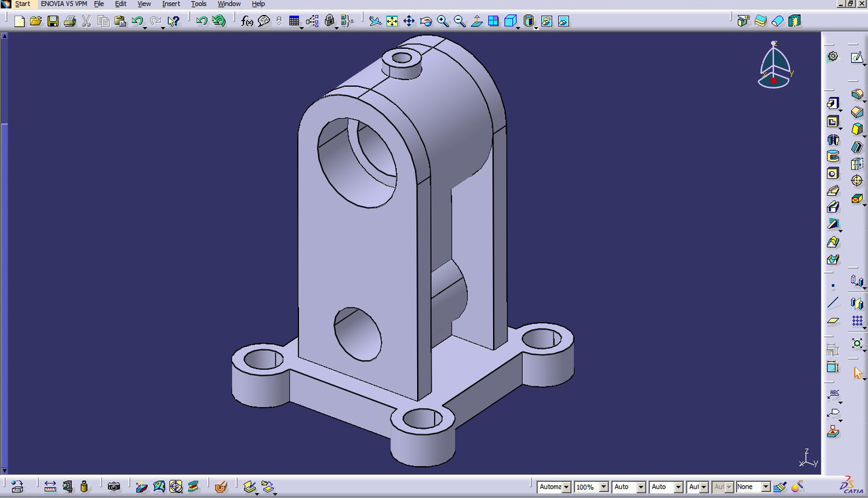The height and width of the screenshot is (498, 868).
Task: Open the Formula f(x) editor
Action: click(248, 21)
